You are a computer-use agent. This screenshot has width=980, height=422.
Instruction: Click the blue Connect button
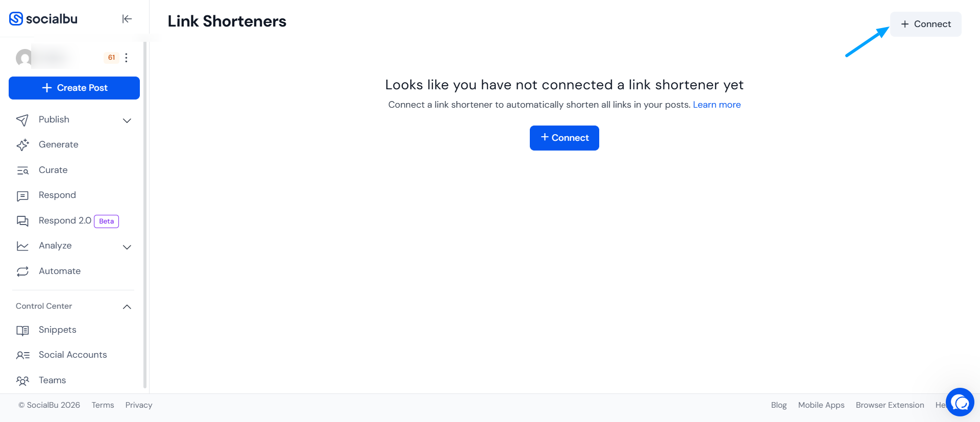tap(565, 138)
